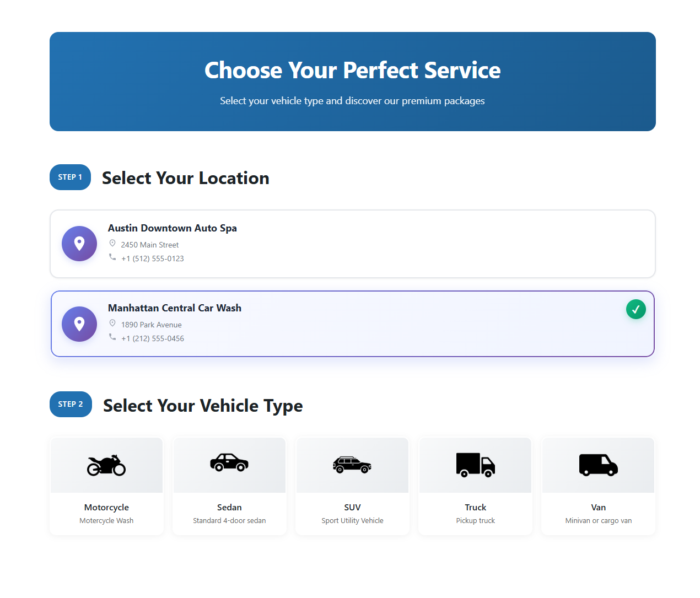Click the pickup truck icon
Screen dimensions: 700x598
(475, 465)
